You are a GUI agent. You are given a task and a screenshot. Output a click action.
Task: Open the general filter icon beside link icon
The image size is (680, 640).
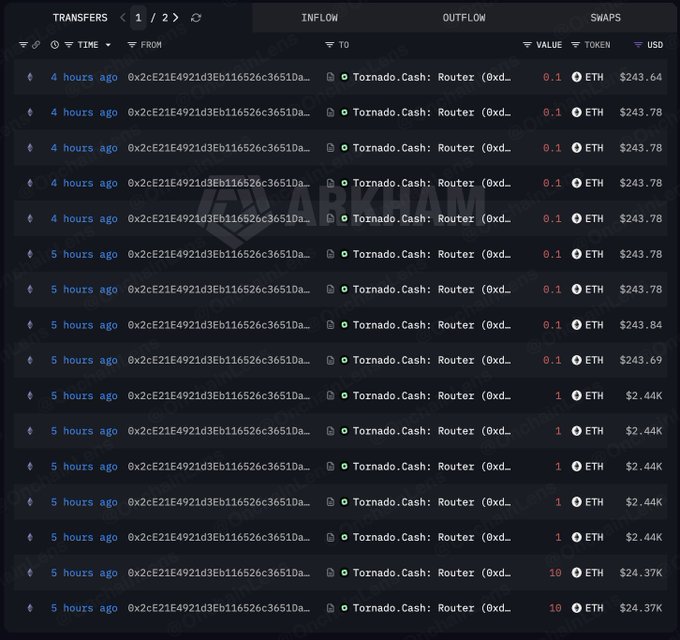(23, 45)
